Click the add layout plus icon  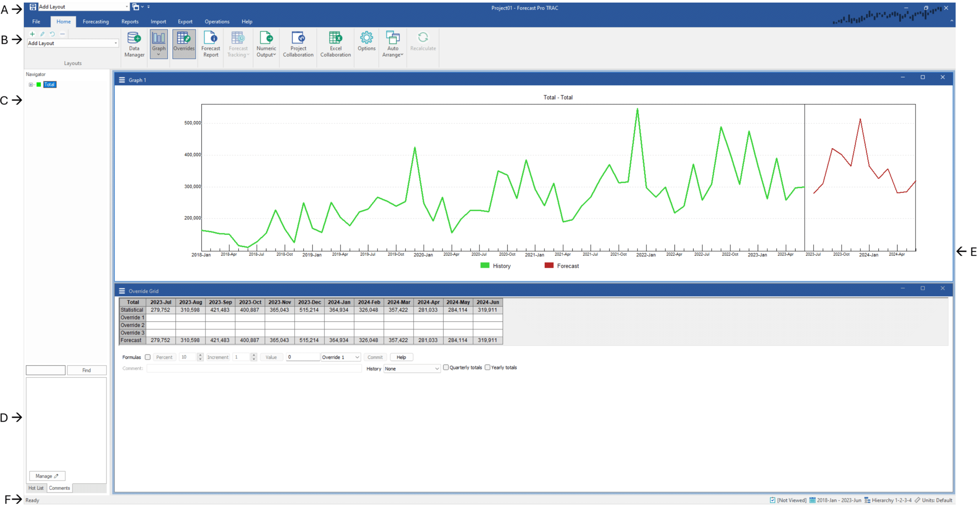tap(32, 34)
